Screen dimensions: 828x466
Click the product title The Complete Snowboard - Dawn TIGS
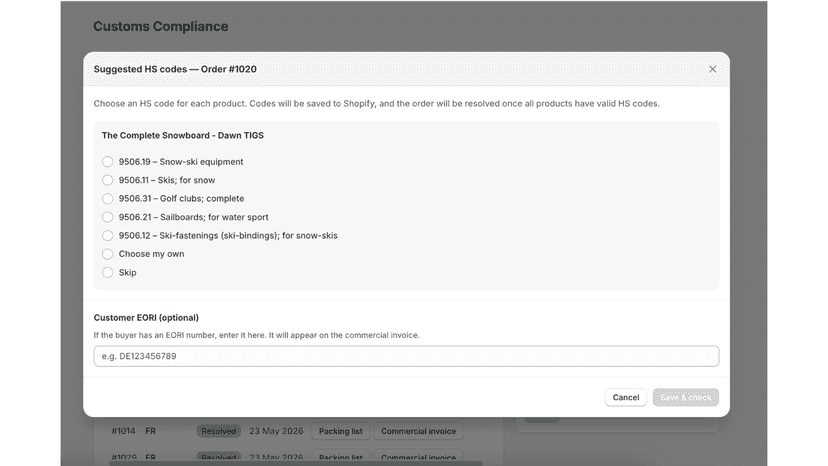tap(183, 135)
